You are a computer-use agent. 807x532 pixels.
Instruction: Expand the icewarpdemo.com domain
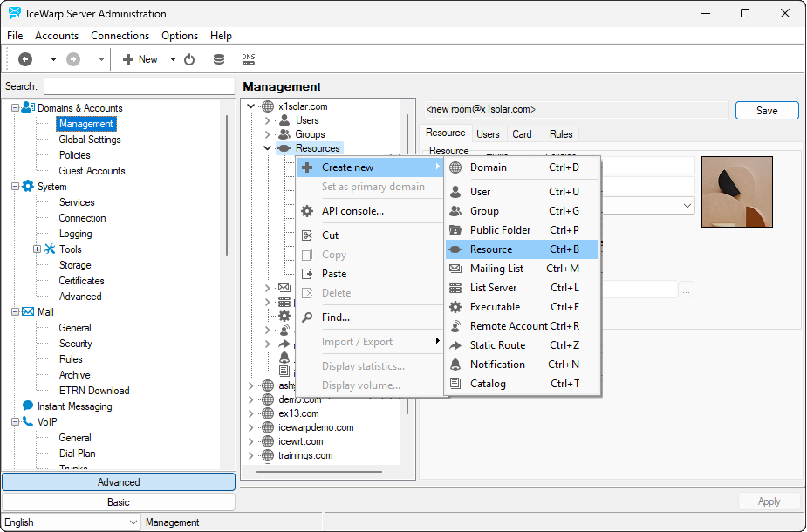click(250, 427)
